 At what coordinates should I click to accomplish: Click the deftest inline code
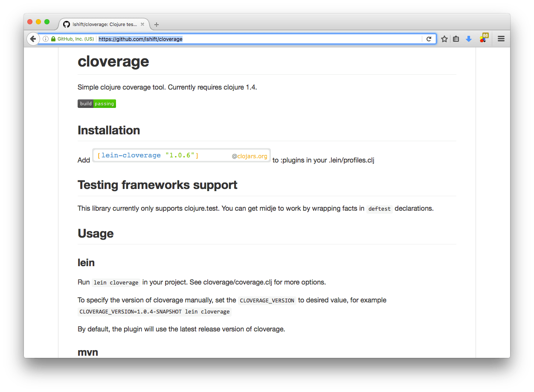click(380, 209)
